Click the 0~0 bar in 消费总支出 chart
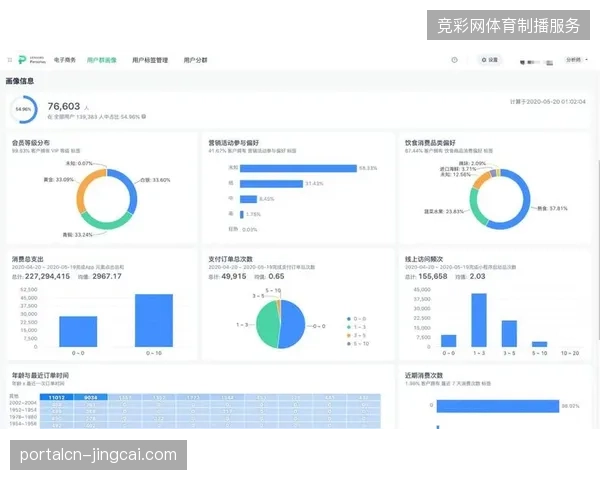Viewport: 600px width, 480px height. [x=78, y=331]
